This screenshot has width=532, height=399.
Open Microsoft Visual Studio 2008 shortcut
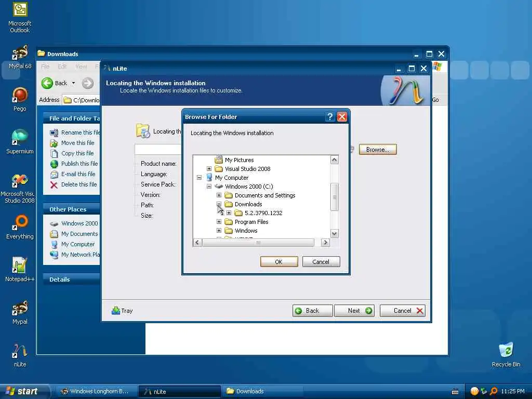[x=19, y=189]
